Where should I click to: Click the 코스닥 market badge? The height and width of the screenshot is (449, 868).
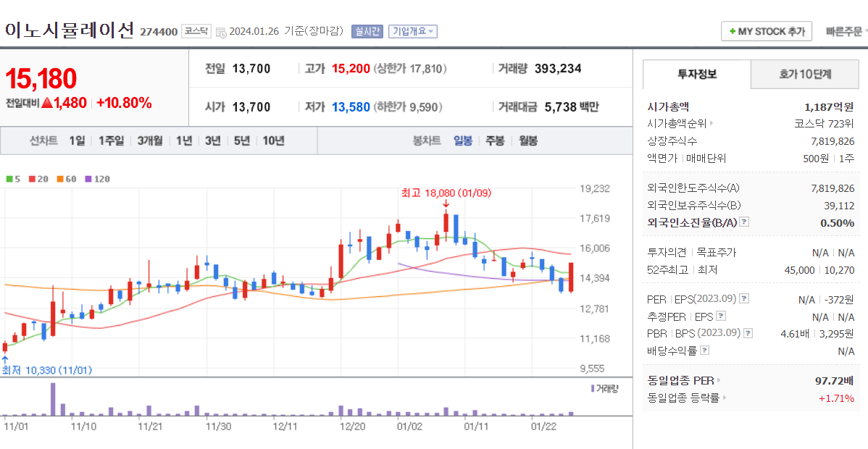pos(196,31)
